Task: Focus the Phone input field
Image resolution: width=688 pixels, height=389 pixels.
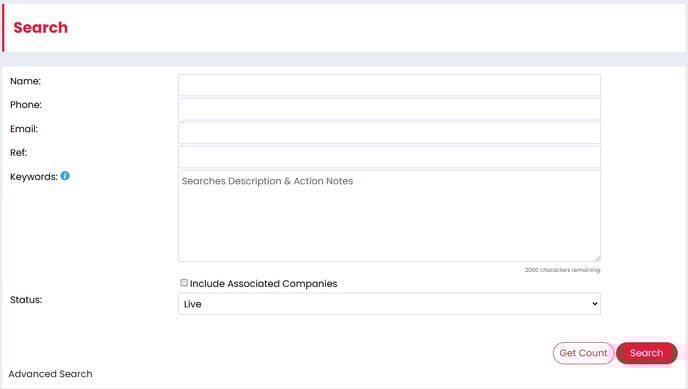Action: (389, 109)
